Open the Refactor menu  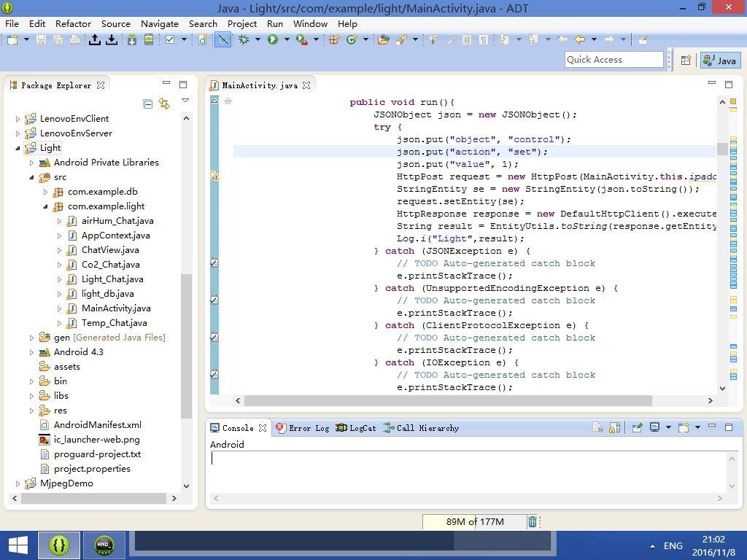pyautogui.click(x=73, y=23)
